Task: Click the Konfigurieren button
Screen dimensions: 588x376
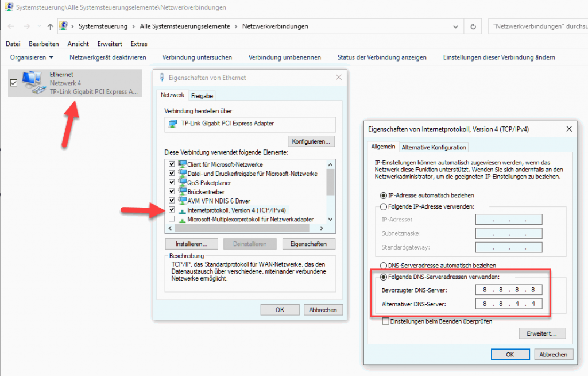Action: click(x=311, y=141)
